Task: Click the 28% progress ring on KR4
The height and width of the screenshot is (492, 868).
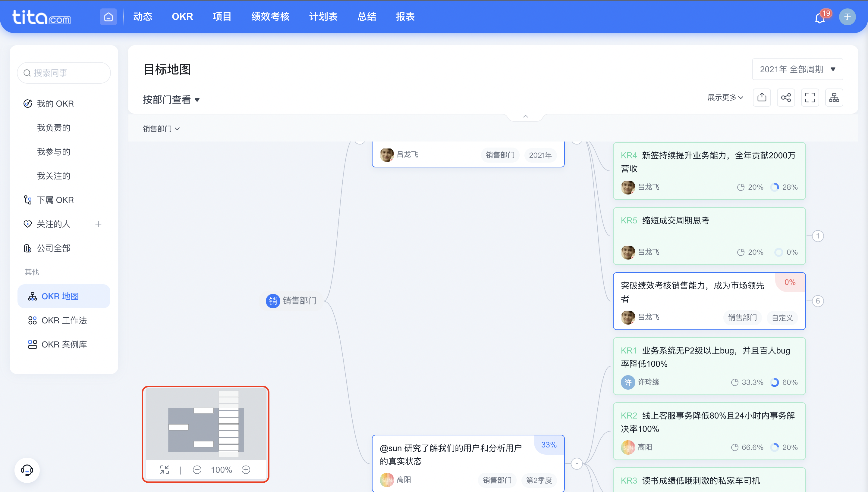Action: coord(774,187)
